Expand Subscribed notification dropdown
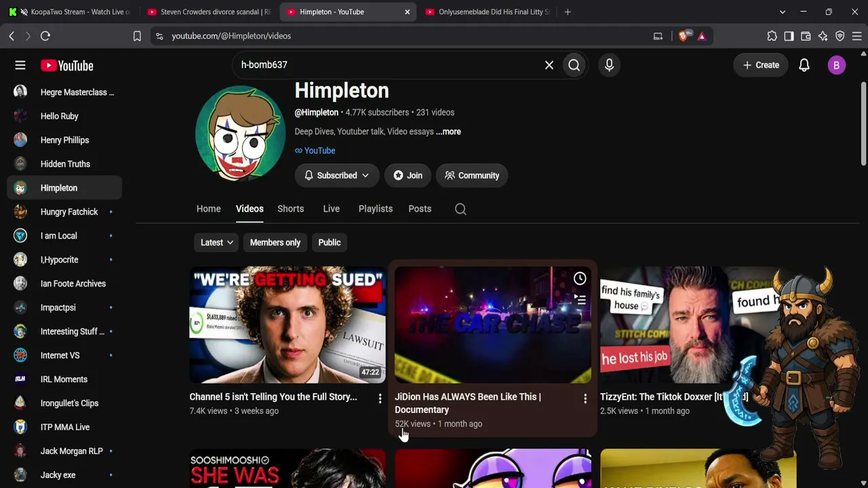Viewport: 868px width, 488px height. (x=336, y=176)
